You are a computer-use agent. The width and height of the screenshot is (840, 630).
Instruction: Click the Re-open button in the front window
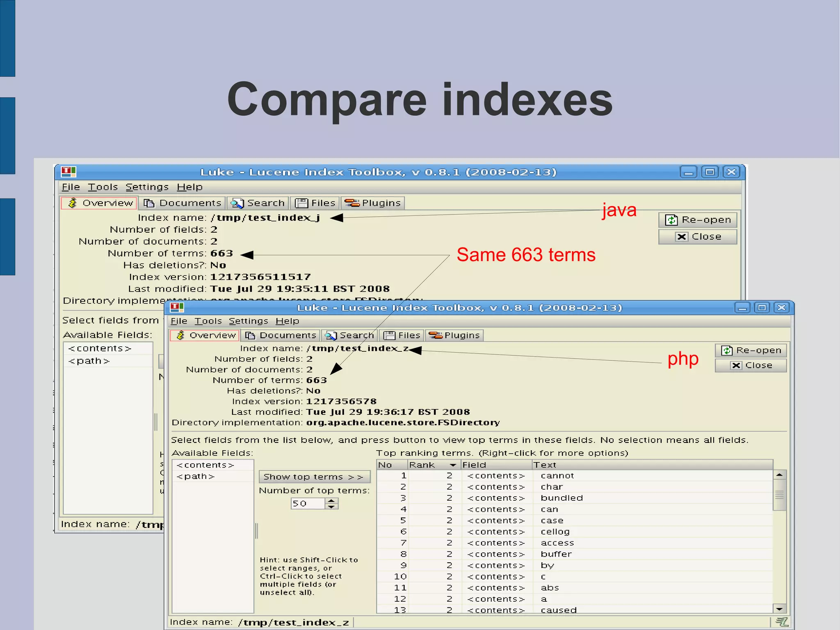click(751, 351)
